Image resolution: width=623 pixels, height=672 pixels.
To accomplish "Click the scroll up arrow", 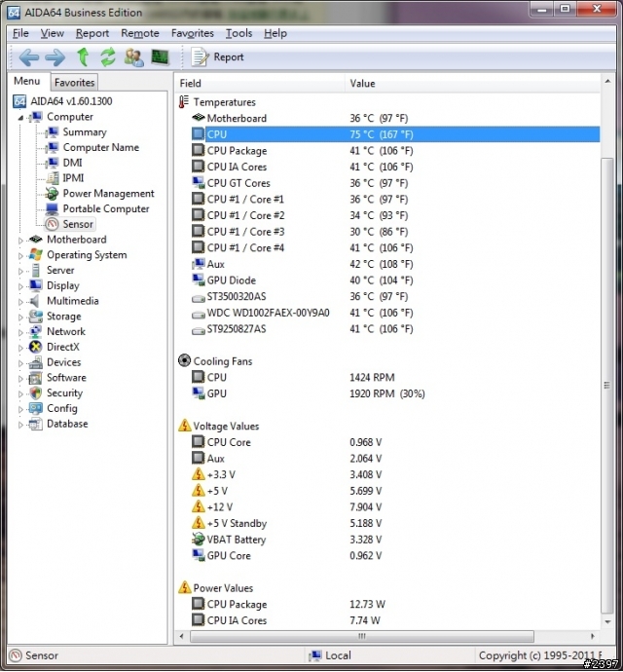I will [607, 81].
